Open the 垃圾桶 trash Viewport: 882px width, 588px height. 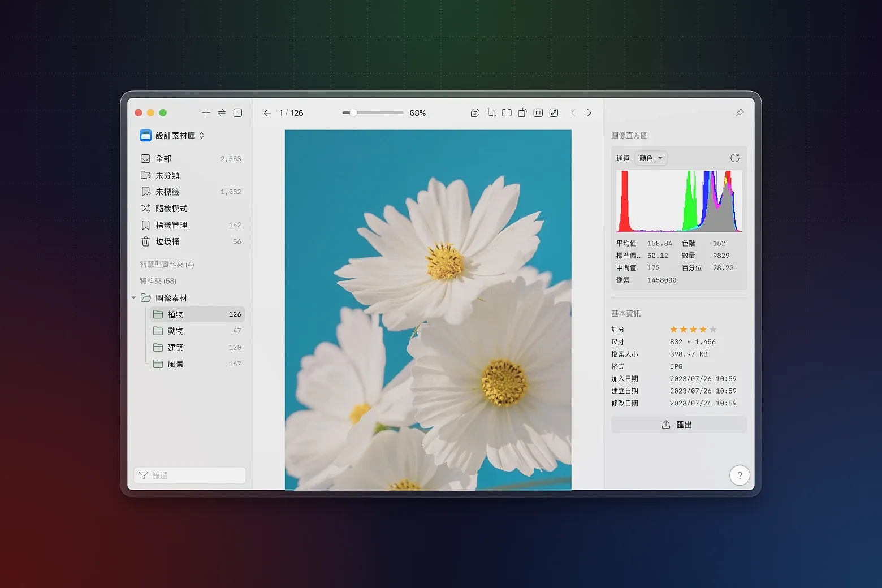(x=191, y=241)
